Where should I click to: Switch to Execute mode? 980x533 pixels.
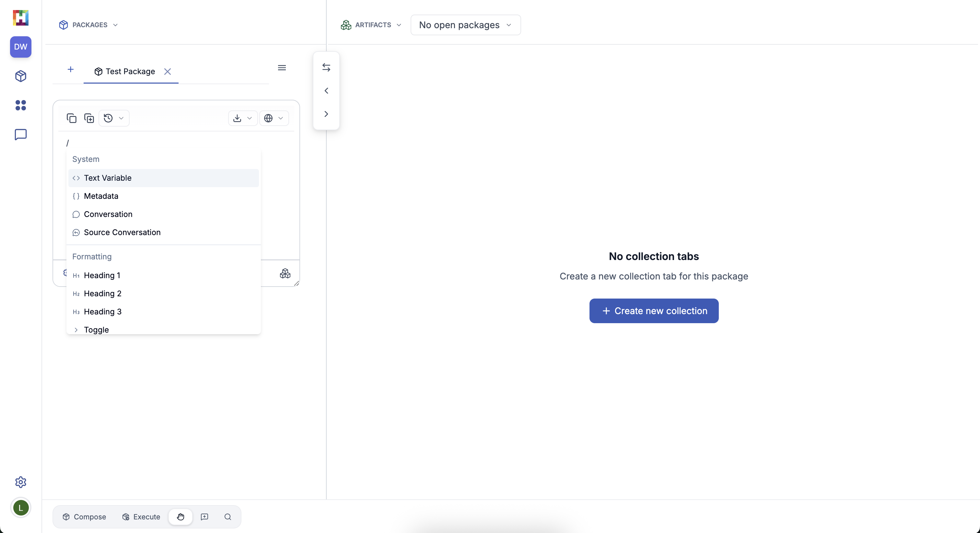(141, 517)
